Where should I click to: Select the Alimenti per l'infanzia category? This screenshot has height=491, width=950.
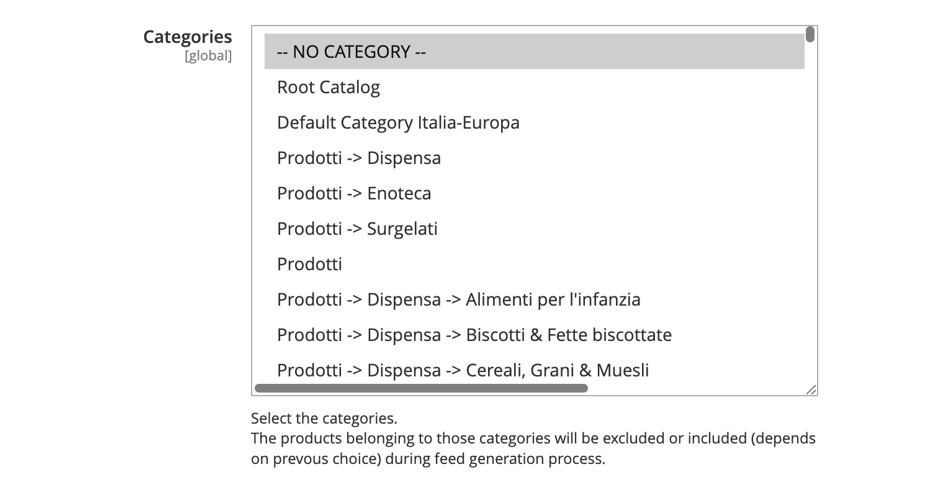[x=458, y=300]
